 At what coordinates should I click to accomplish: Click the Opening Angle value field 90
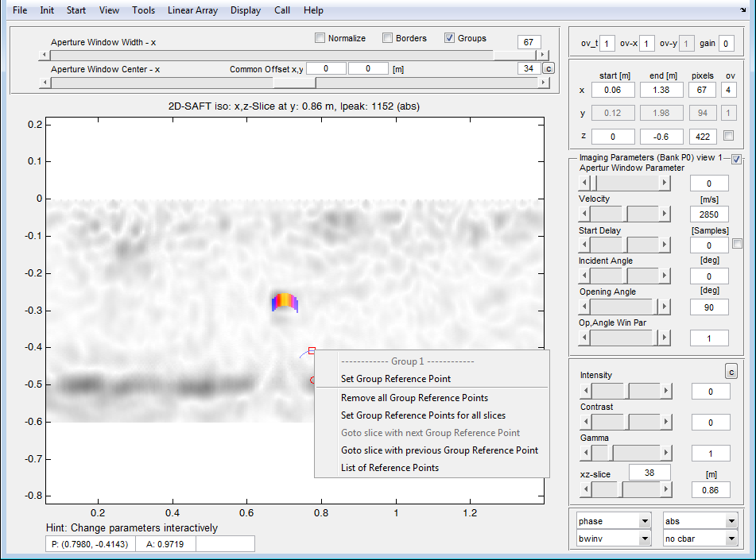point(709,307)
